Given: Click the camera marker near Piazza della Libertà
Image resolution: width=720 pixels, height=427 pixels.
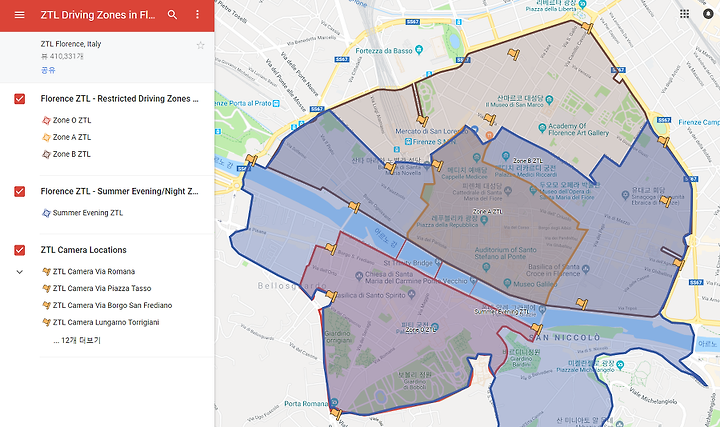Looking at the screenshot, I should 587,28.
